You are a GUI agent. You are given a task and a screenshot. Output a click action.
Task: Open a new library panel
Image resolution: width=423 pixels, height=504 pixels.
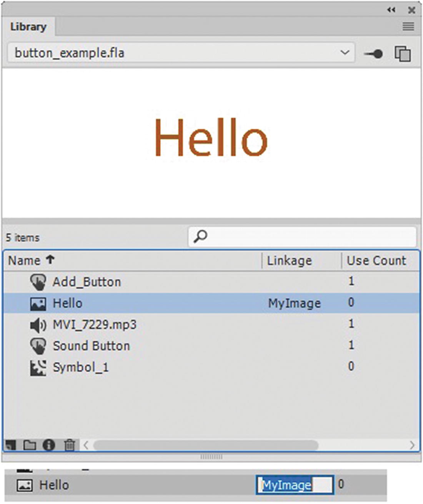(403, 53)
